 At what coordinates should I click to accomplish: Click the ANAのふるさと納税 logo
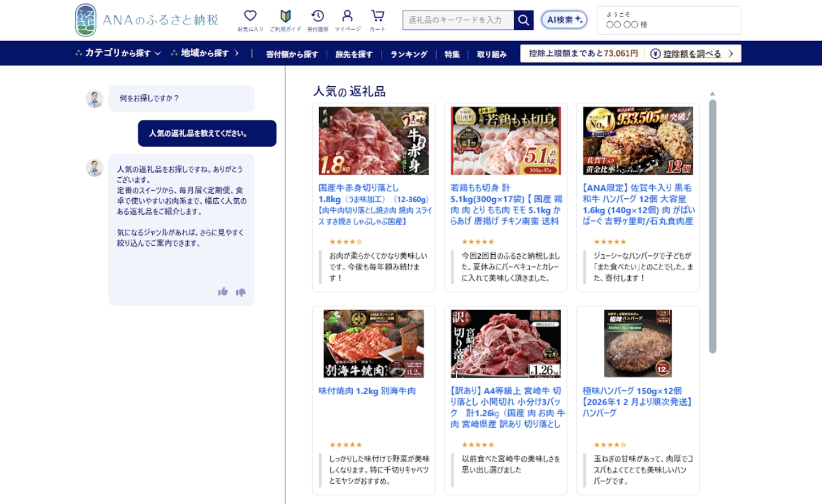(147, 20)
